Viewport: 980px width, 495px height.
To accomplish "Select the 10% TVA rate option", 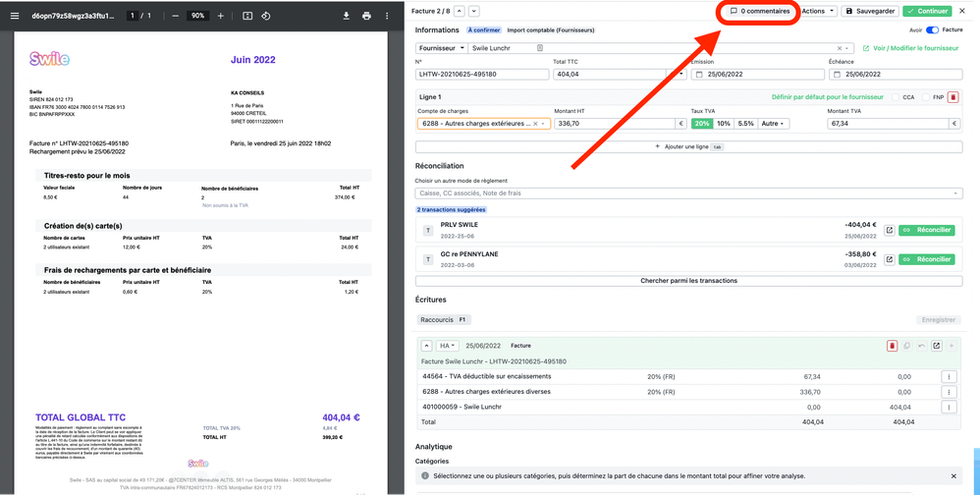I will (x=723, y=124).
